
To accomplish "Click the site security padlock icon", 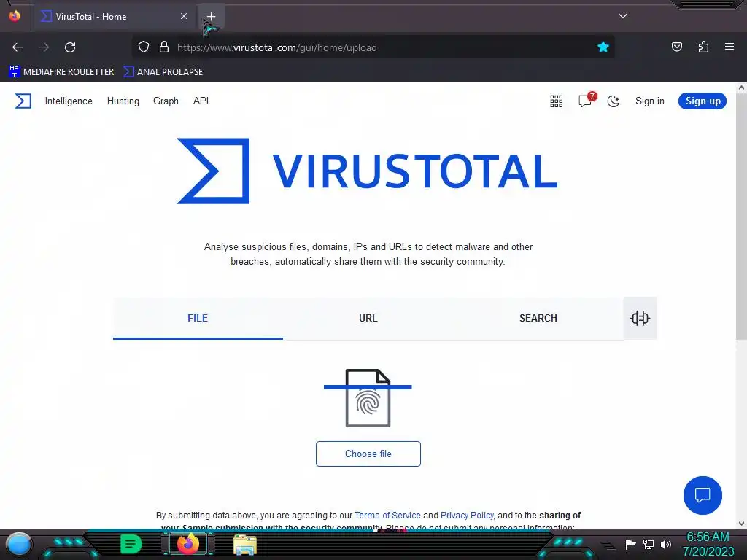I will click(x=164, y=47).
